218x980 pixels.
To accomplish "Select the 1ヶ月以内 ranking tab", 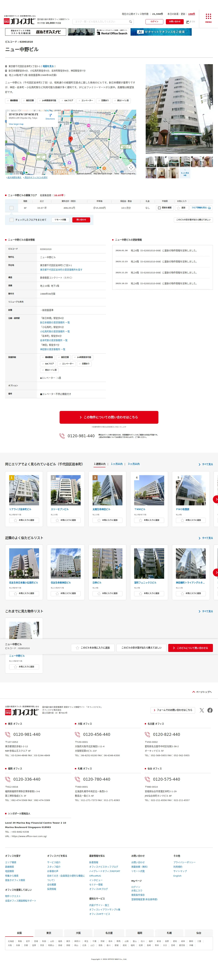I will (117, 464).
